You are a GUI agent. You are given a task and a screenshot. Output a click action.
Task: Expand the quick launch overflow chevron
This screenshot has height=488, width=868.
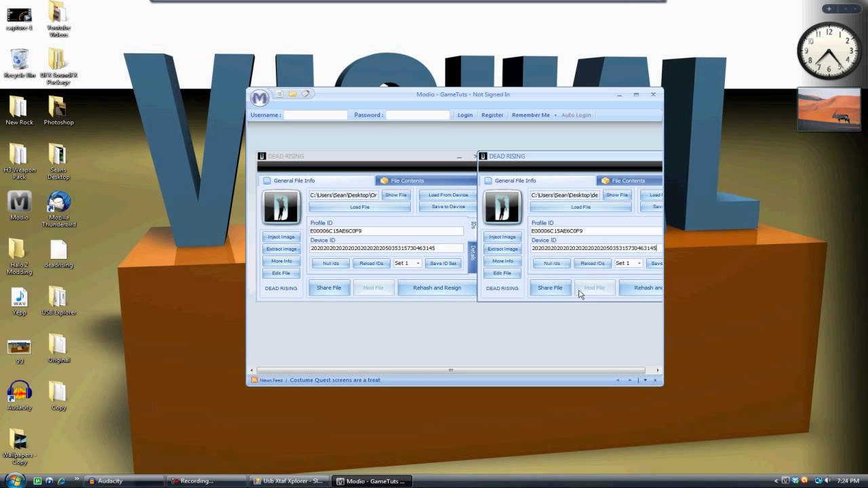coord(76,479)
